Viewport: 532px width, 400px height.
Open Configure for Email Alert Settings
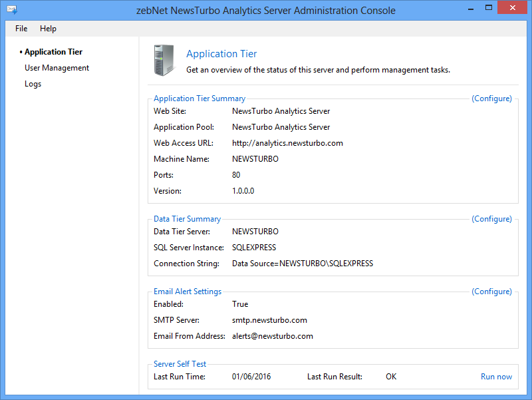tap(491, 292)
